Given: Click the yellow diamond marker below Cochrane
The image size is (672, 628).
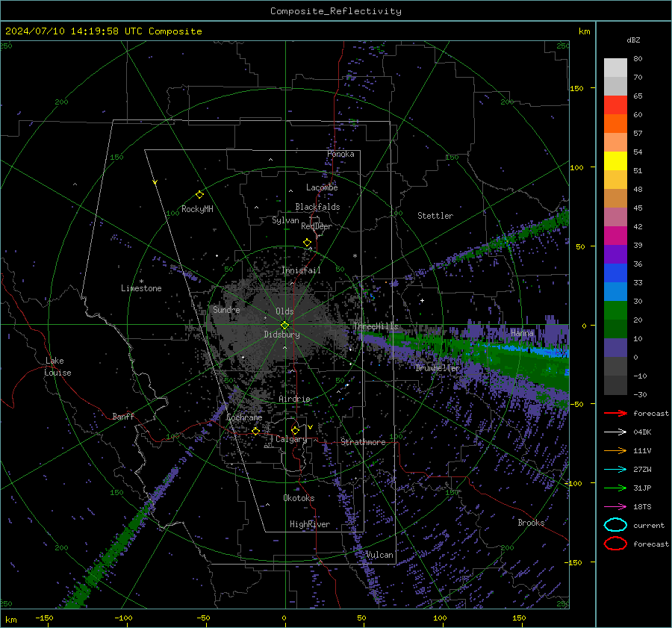Looking at the screenshot, I should [255, 431].
